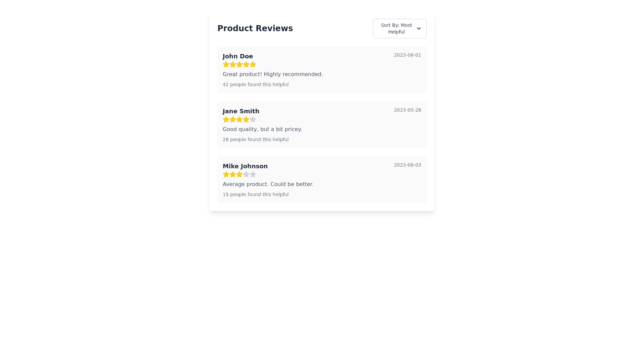Screen dimensions: 644x362
Task: Click "42 people found this helpful" text
Action: (x=256, y=84)
